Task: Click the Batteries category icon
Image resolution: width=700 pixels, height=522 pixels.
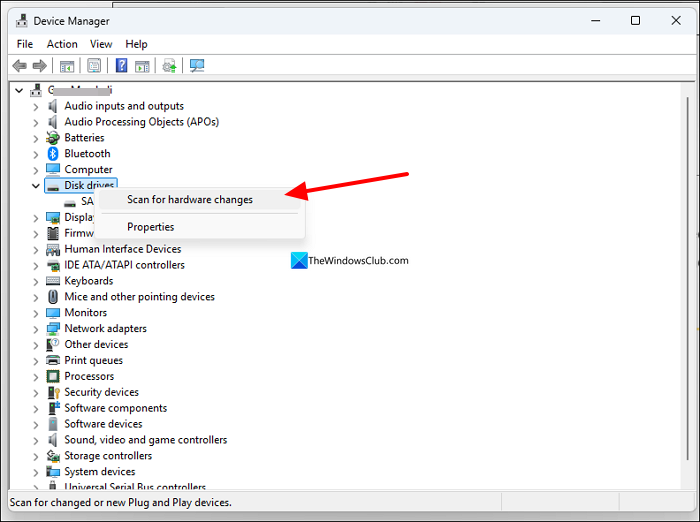Action: [53, 138]
